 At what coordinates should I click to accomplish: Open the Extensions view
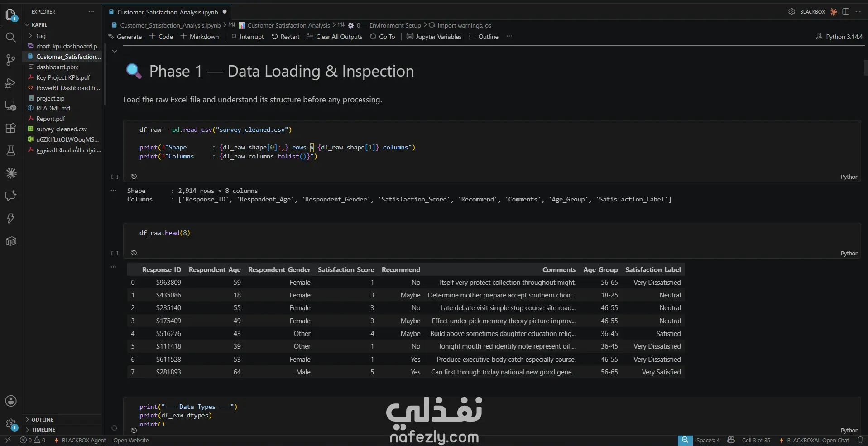click(11, 128)
